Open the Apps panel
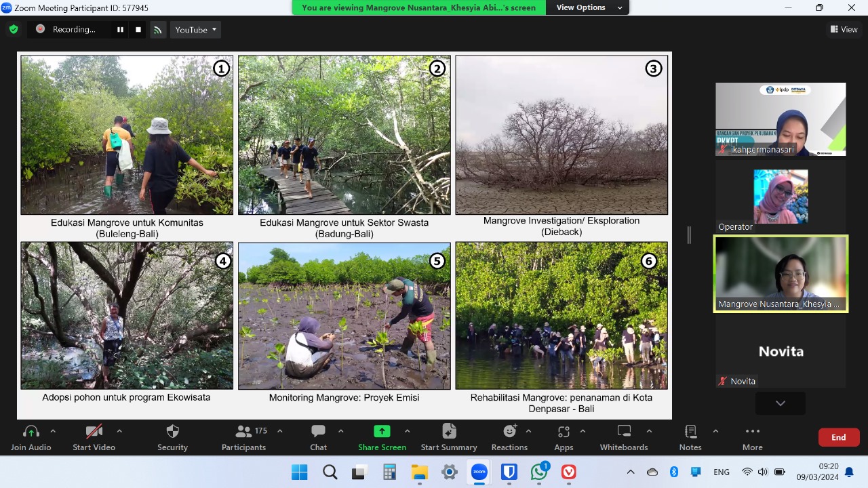Screen dimensions: 868x488 pyautogui.click(x=564, y=437)
